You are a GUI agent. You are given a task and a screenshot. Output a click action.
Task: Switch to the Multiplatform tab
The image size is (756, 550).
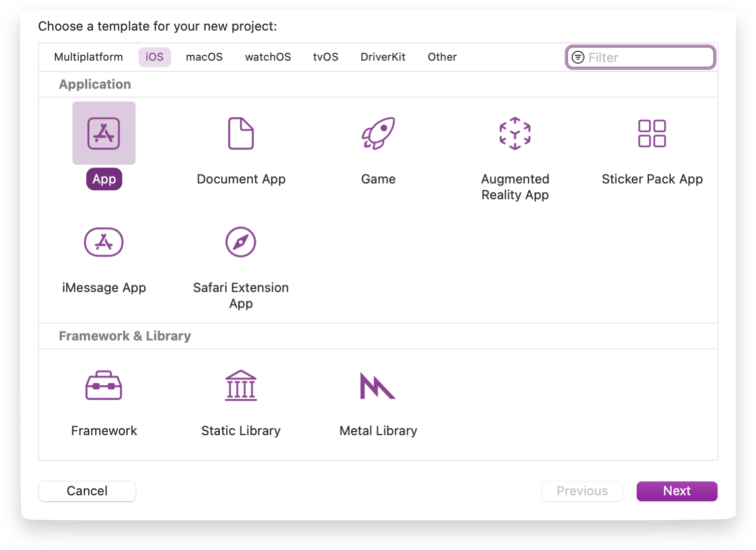pyautogui.click(x=89, y=57)
